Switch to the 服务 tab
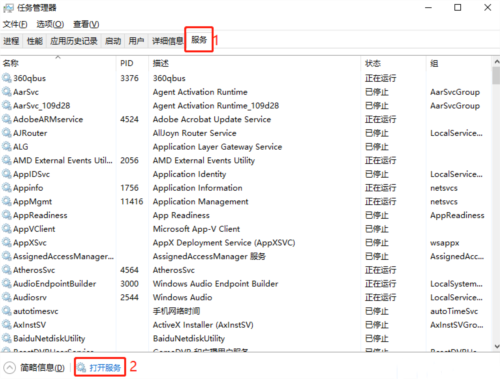 (199, 40)
